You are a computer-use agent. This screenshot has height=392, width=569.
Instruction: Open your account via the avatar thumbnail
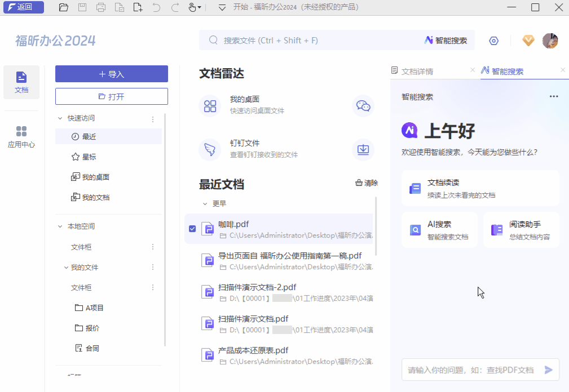(550, 41)
